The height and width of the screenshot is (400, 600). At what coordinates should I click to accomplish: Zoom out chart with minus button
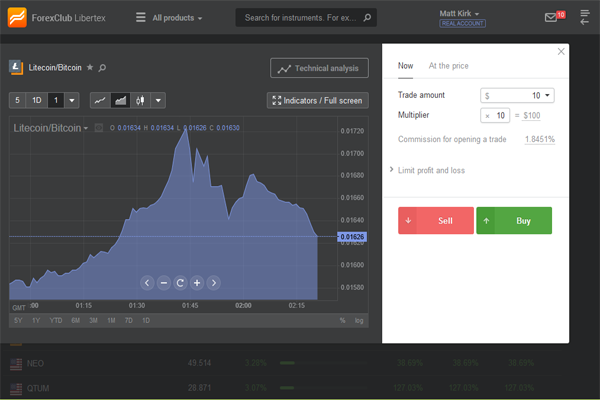click(164, 283)
